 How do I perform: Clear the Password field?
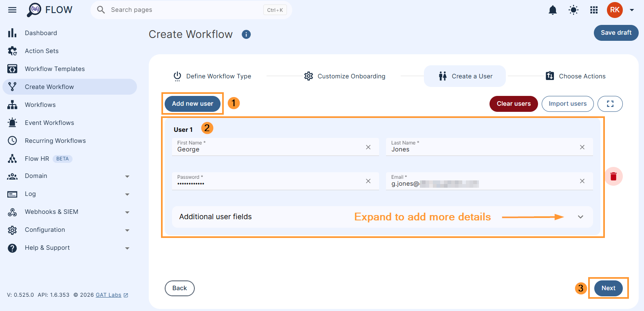368,181
